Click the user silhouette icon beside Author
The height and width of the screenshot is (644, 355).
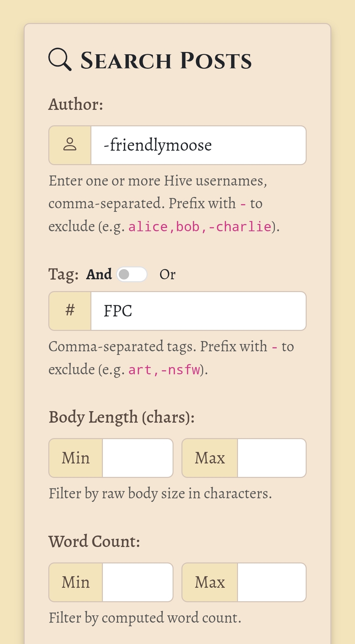70,145
